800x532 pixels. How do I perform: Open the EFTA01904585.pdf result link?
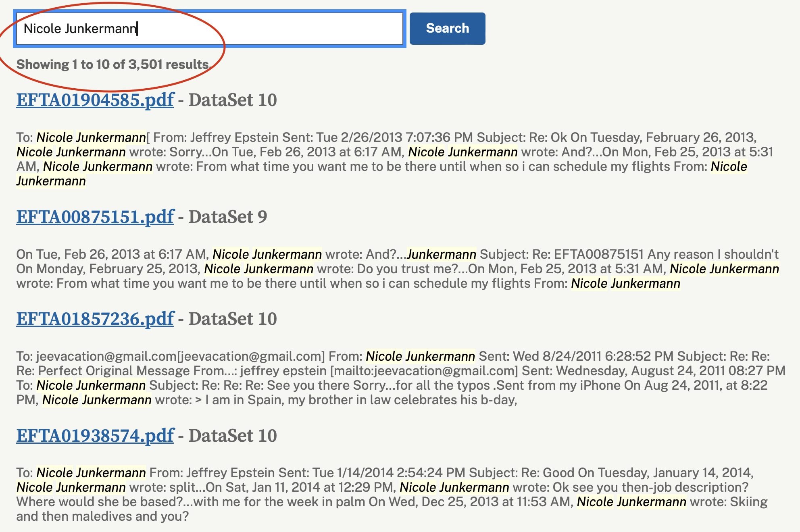click(95, 100)
